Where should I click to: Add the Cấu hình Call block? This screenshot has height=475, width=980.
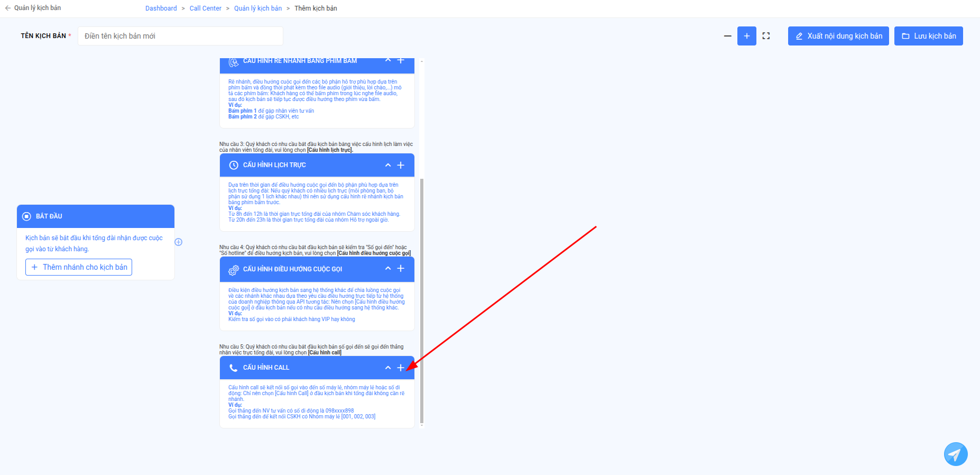pyautogui.click(x=401, y=368)
